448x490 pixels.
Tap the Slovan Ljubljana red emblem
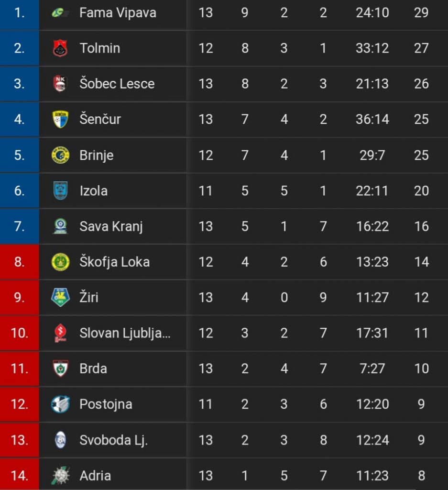point(60,333)
